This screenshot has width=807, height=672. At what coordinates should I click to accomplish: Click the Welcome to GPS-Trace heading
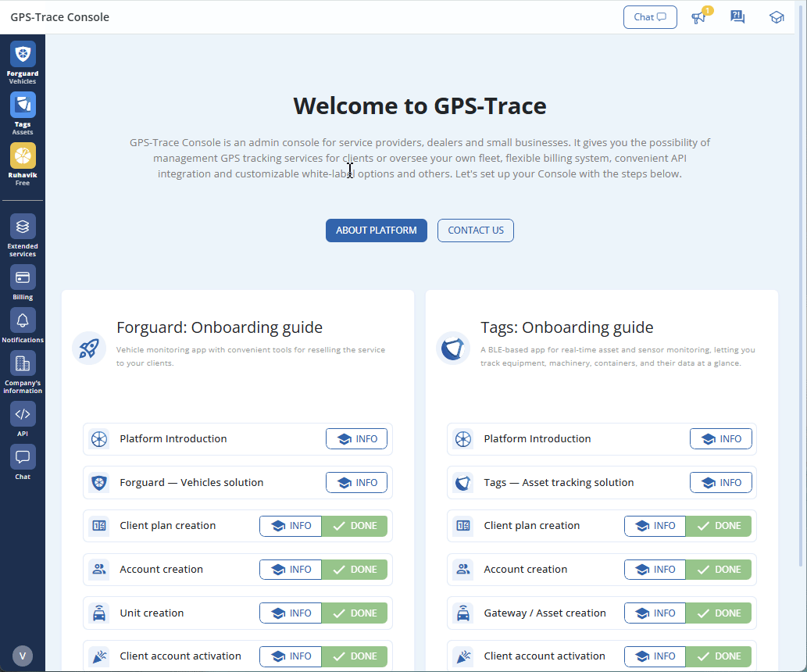pos(420,106)
